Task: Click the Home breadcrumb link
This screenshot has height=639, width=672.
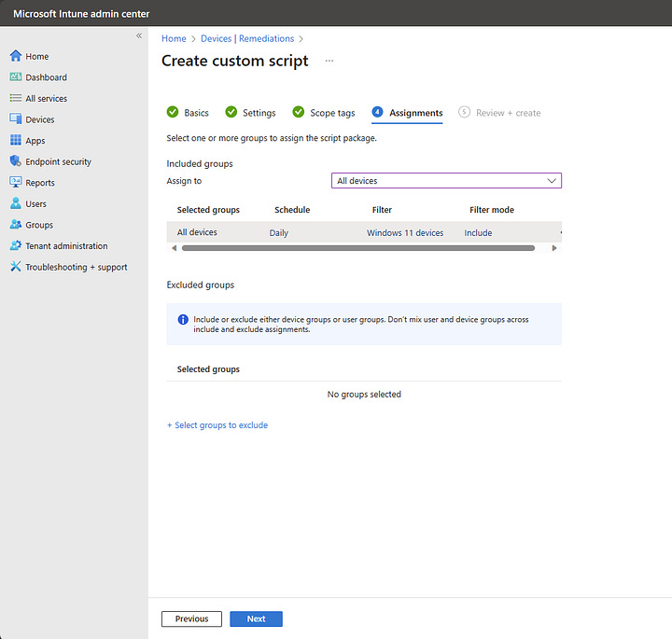Action: point(174,38)
